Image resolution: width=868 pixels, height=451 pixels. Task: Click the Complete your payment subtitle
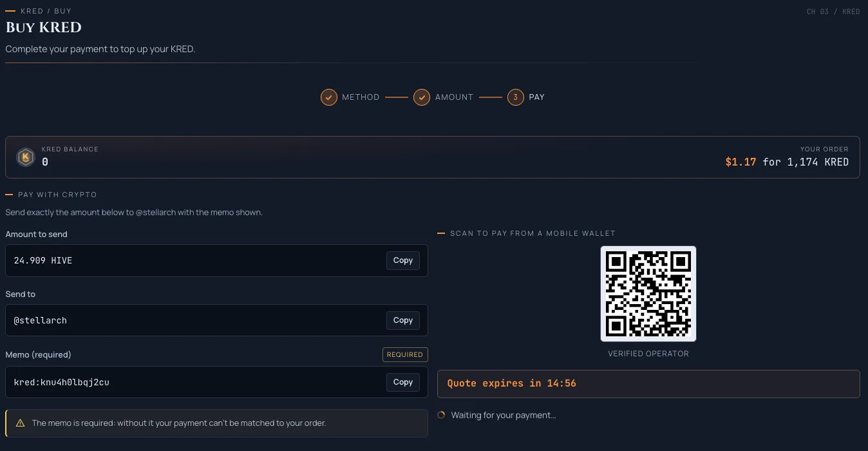(x=100, y=49)
